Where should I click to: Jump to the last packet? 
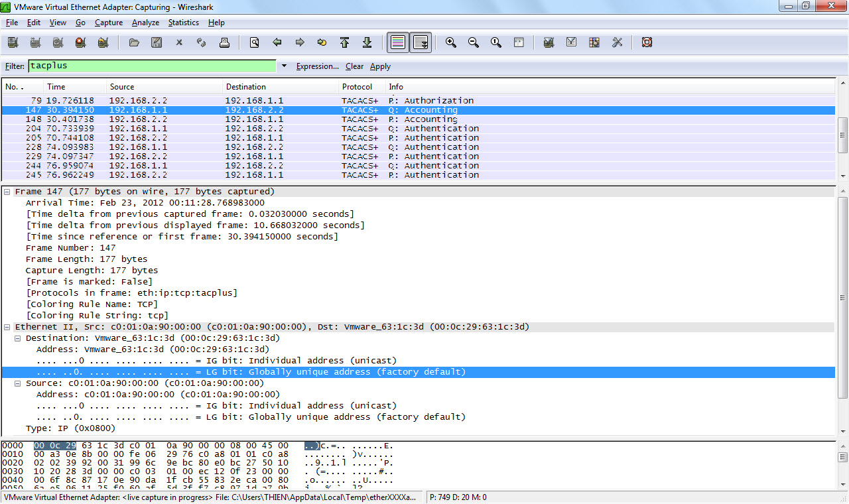(367, 42)
